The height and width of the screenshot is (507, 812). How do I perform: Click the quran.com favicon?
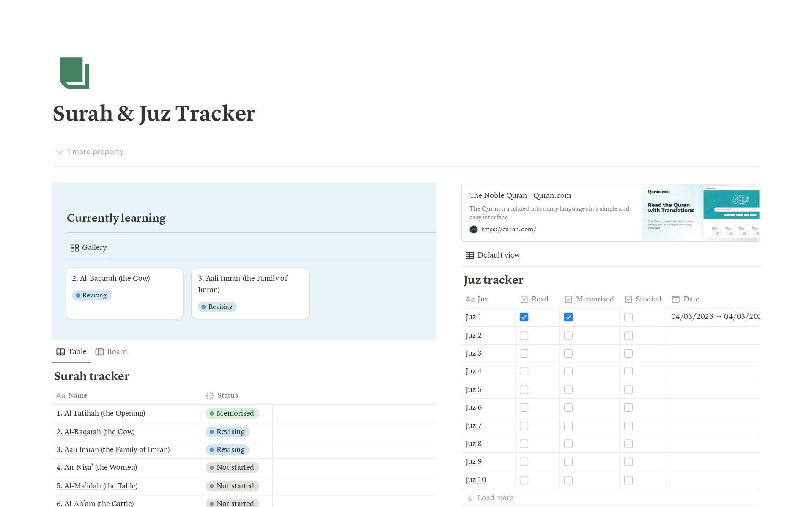[x=474, y=229]
